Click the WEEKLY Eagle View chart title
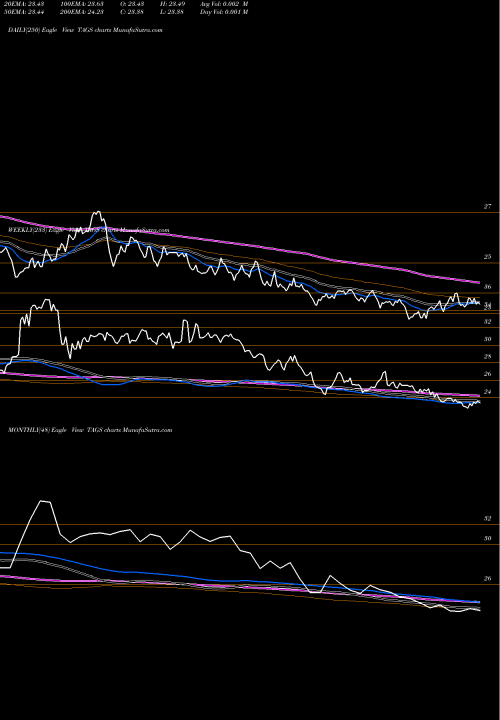 (89, 230)
